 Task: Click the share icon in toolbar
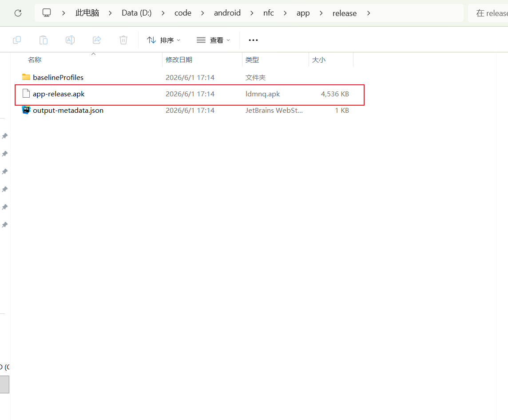[97, 40]
